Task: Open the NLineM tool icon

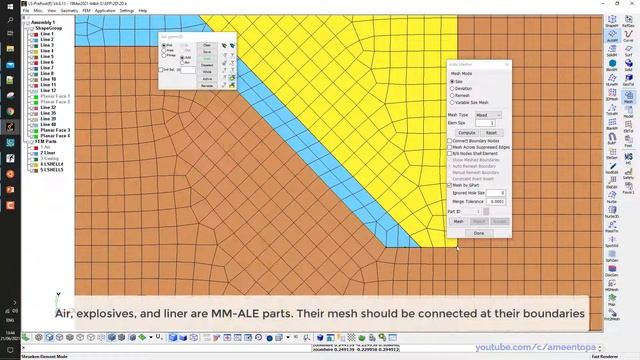Action: click(612, 80)
